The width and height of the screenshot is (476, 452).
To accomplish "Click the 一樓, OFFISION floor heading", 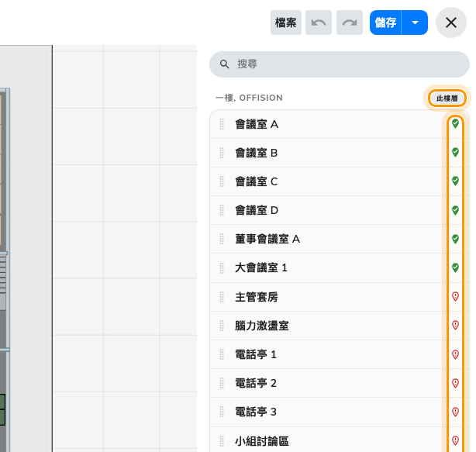I will pos(249,98).
